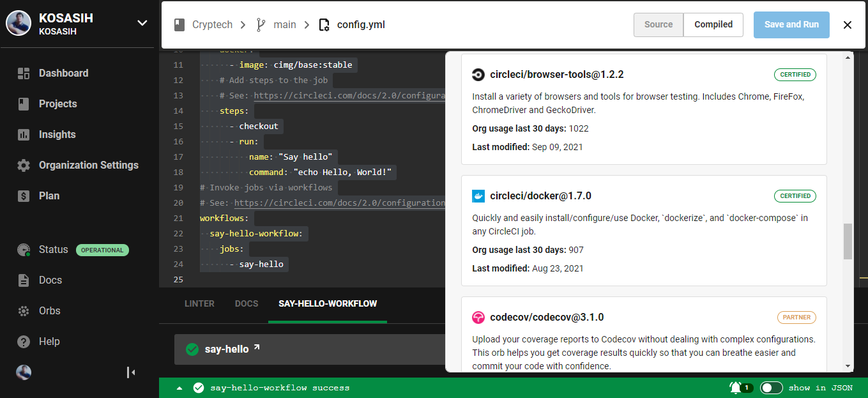Screen dimensions: 868x398
Task: Click the Insights chart icon
Action: [24, 135]
